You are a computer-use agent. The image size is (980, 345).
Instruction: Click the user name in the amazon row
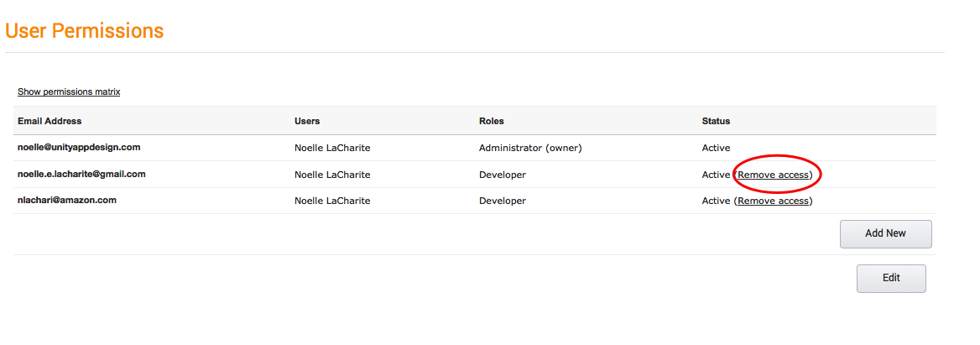(x=333, y=201)
